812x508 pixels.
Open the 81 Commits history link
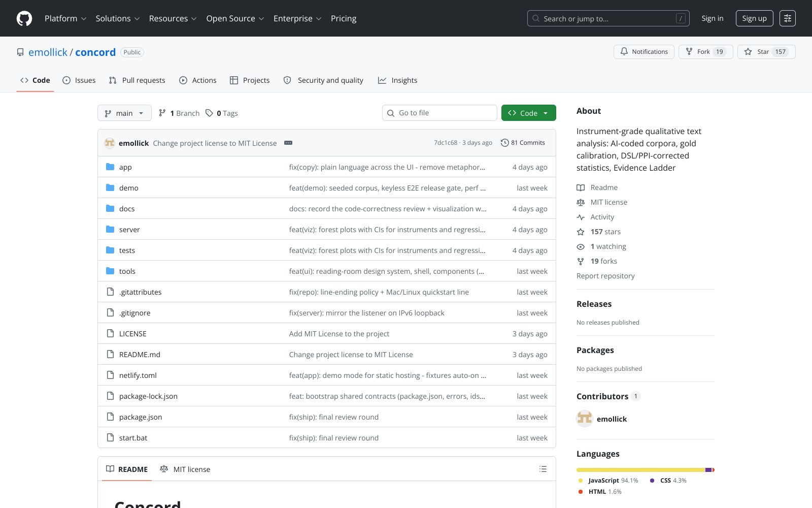pyautogui.click(x=523, y=143)
